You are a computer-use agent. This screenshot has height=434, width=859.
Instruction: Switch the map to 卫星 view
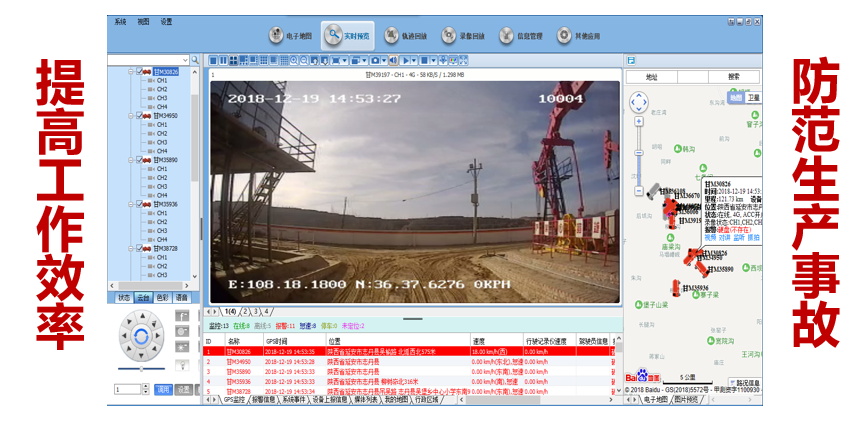coord(754,98)
